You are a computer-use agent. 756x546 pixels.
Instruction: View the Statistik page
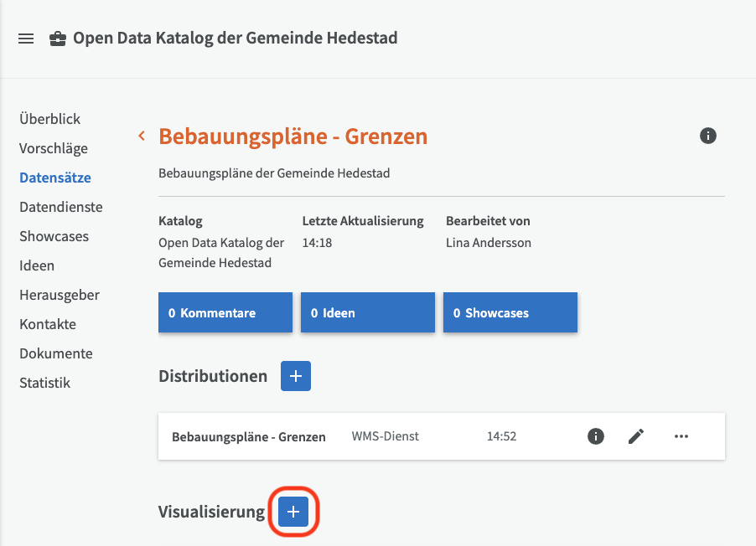point(45,383)
